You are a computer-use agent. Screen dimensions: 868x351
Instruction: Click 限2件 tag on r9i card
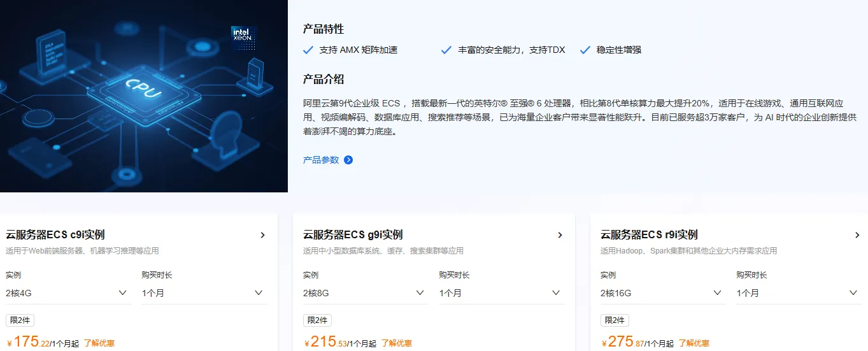pyautogui.click(x=615, y=320)
